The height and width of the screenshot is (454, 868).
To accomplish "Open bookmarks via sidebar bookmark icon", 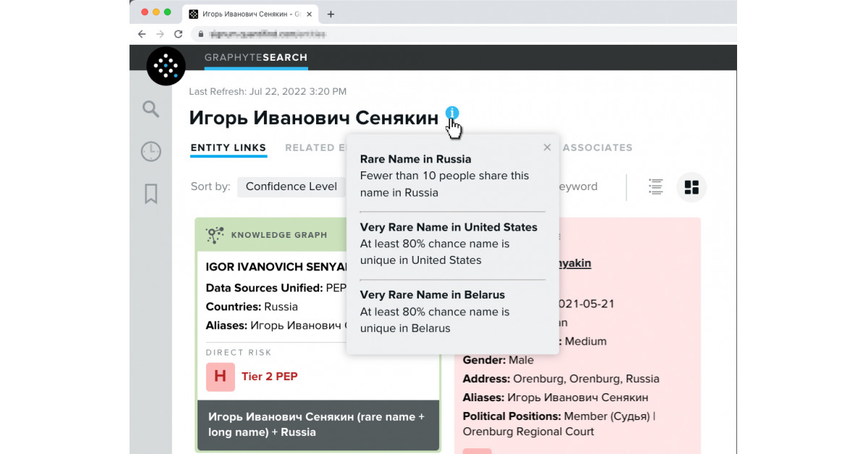I will [150, 194].
